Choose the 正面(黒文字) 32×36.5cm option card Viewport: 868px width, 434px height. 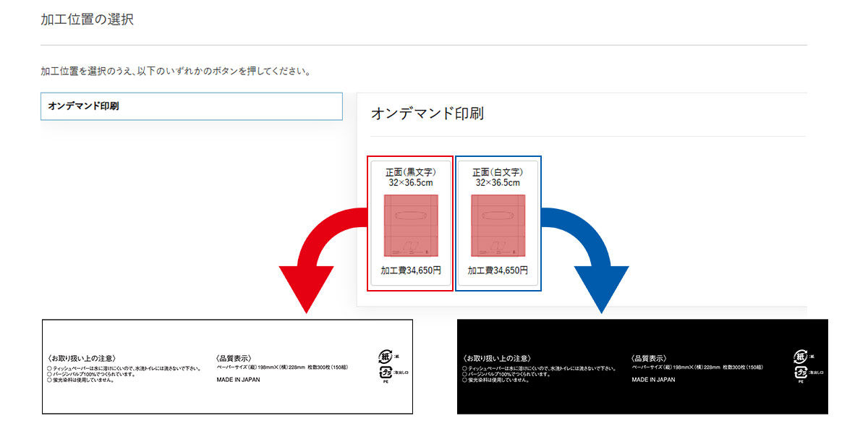411,224
